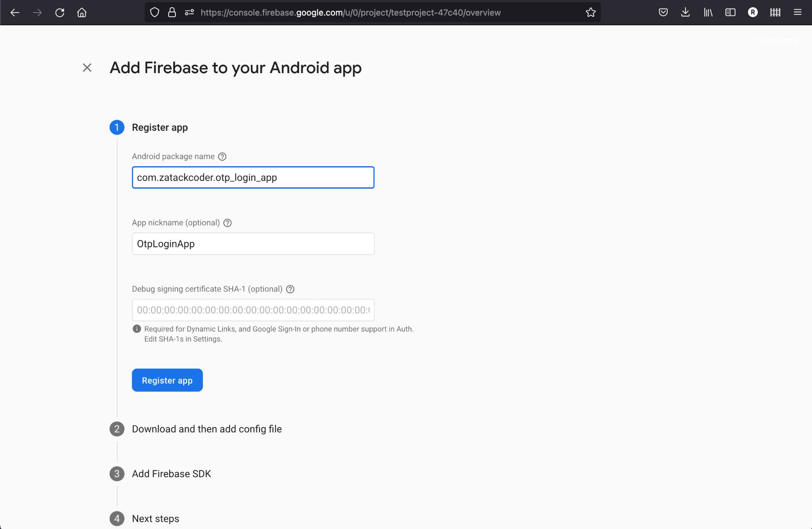812x529 pixels.
Task: Open the Firefox hamburger menu
Action: point(798,13)
